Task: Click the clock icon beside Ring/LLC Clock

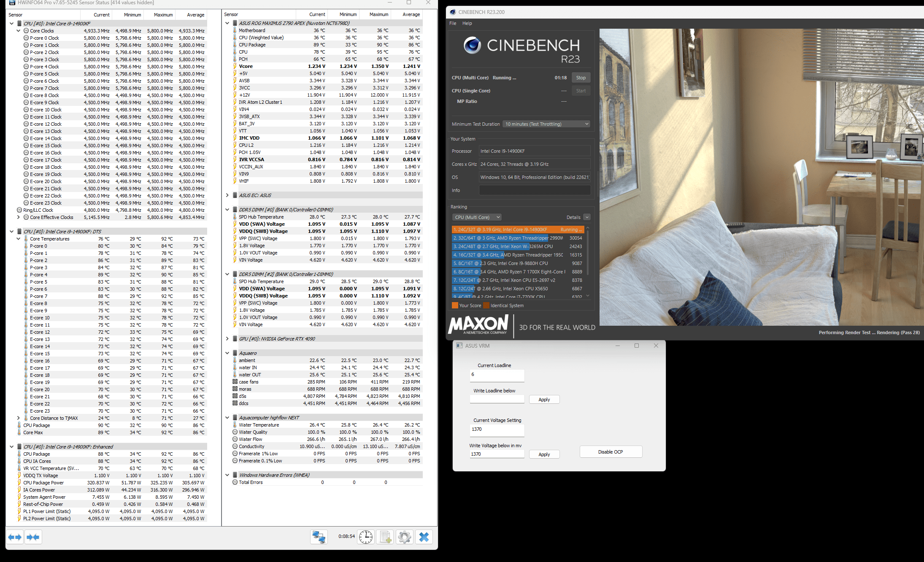Action: tap(19, 210)
